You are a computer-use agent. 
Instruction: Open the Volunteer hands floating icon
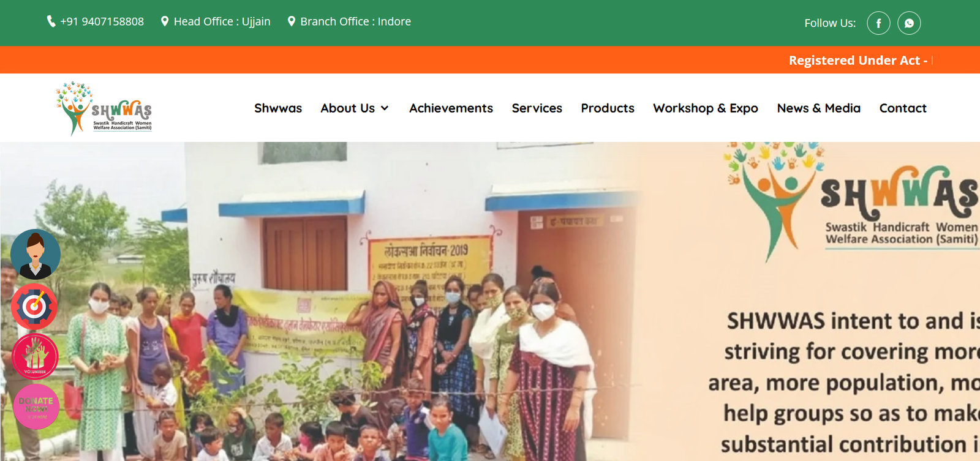36,356
